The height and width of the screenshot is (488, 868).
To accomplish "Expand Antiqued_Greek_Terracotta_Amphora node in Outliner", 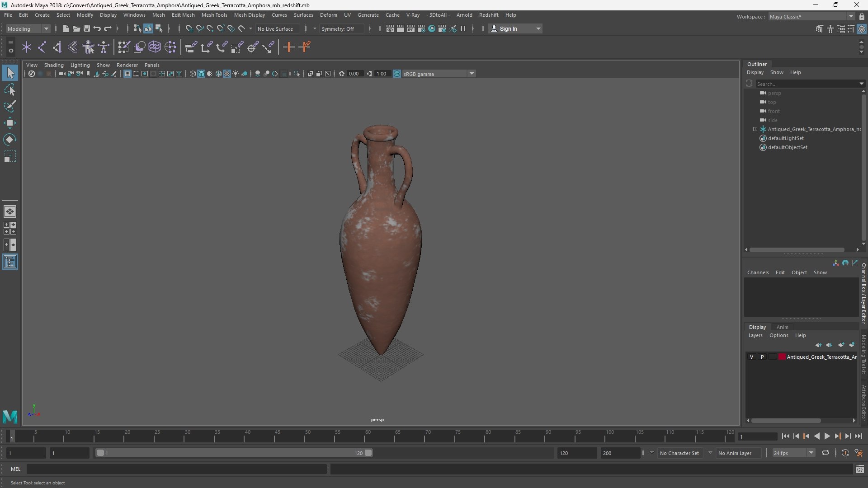I will pyautogui.click(x=755, y=129).
